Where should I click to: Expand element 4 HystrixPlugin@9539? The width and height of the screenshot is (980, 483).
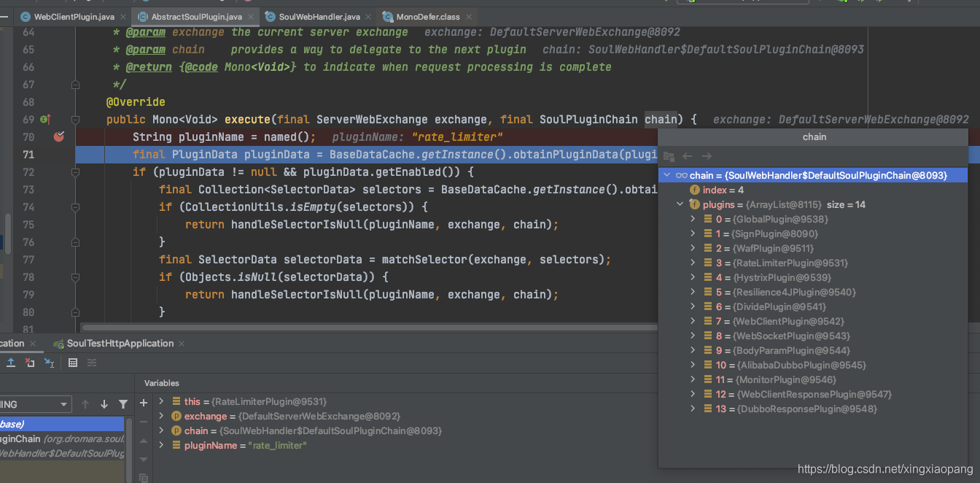(693, 278)
